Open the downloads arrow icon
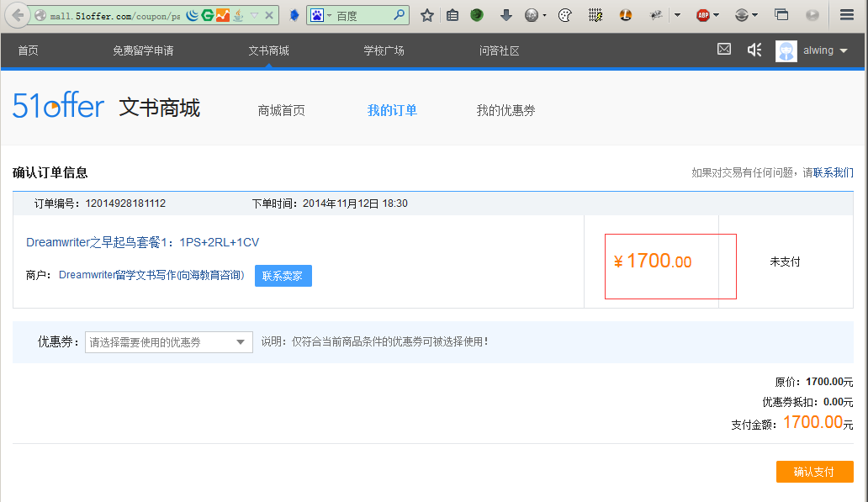 [x=506, y=15]
